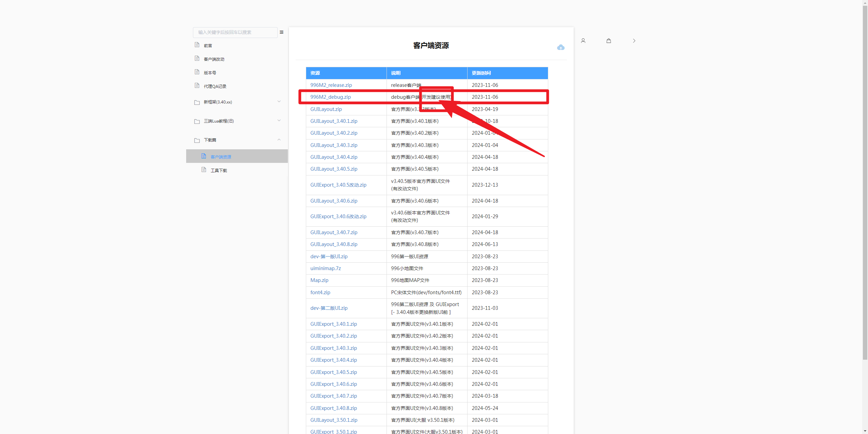This screenshot has width=868, height=434.
Task: Download GUIExport_3.40.6改动.zip
Action: (338, 216)
